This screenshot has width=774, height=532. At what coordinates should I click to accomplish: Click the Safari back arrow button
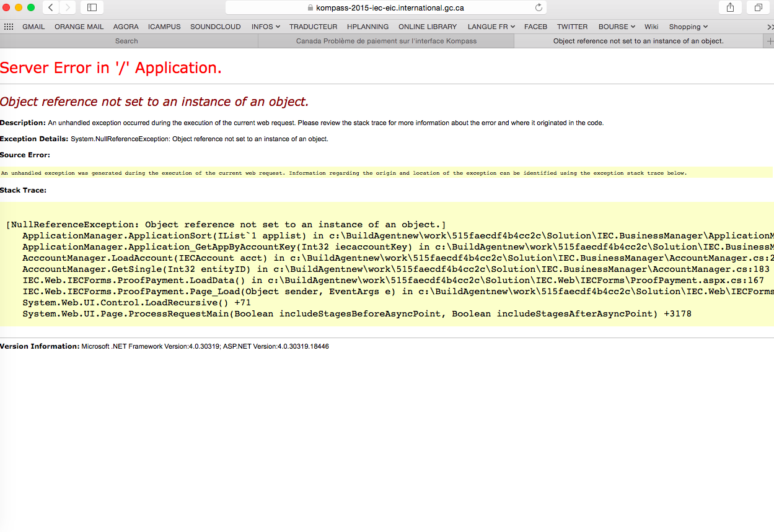[x=51, y=7]
